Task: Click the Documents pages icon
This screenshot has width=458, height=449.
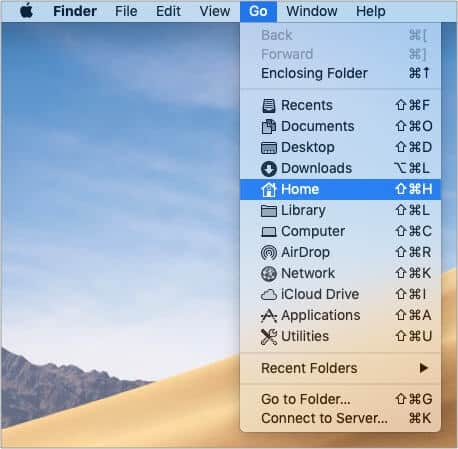Action: coord(269,127)
